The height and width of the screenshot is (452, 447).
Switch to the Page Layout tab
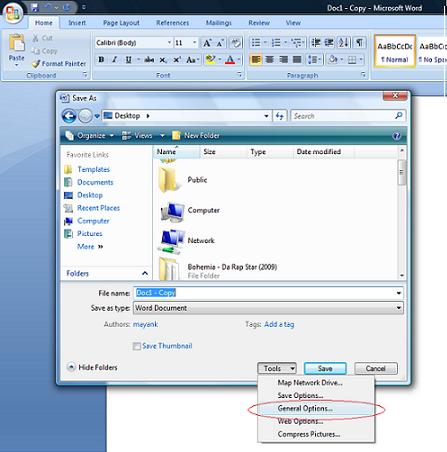[x=121, y=23]
